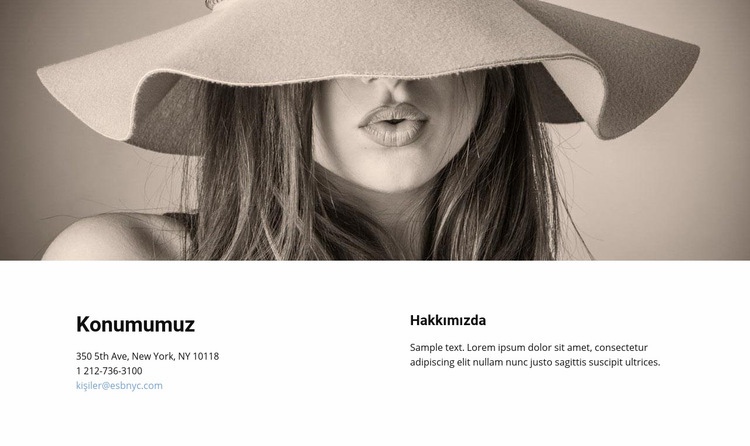Click the woman's bare shoulder in the photo

coord(115,238)
